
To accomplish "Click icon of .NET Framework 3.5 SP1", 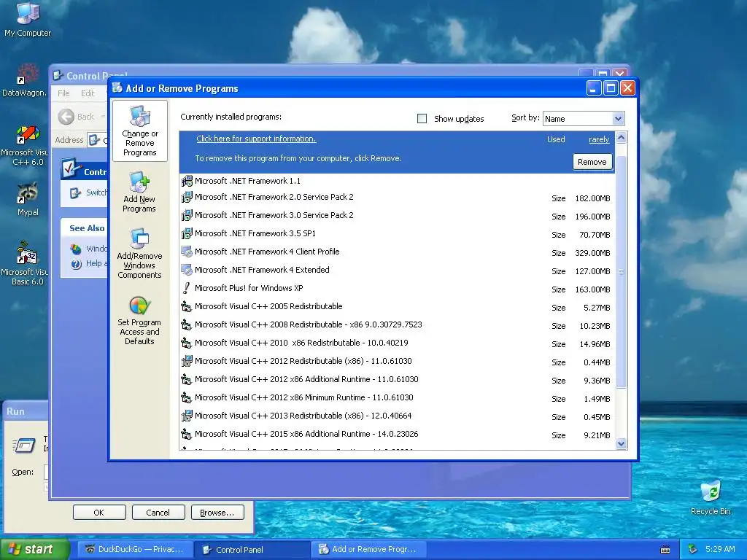I will click(187, 233).
